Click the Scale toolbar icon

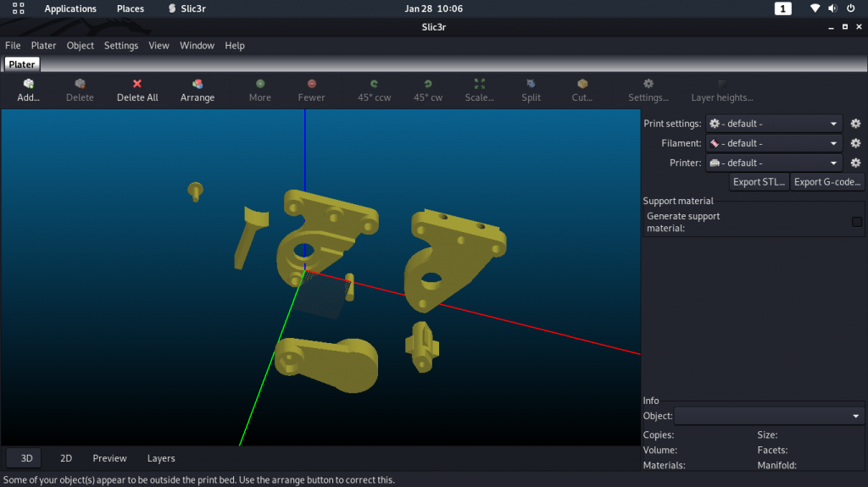(480, 84)
